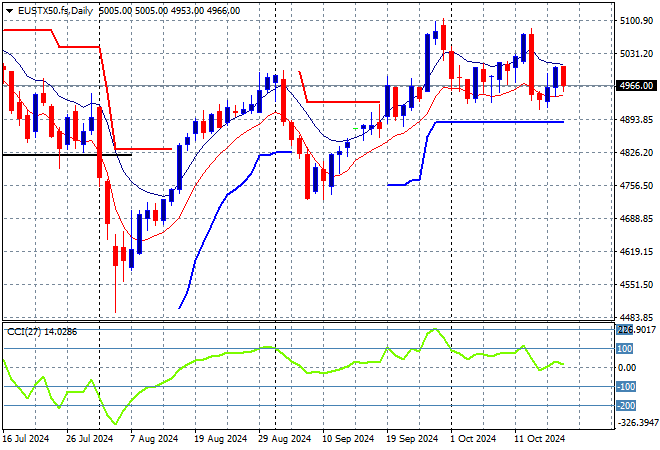
Task: Select the CCI 226.9017 upper scale value
Action: [636, 330]
